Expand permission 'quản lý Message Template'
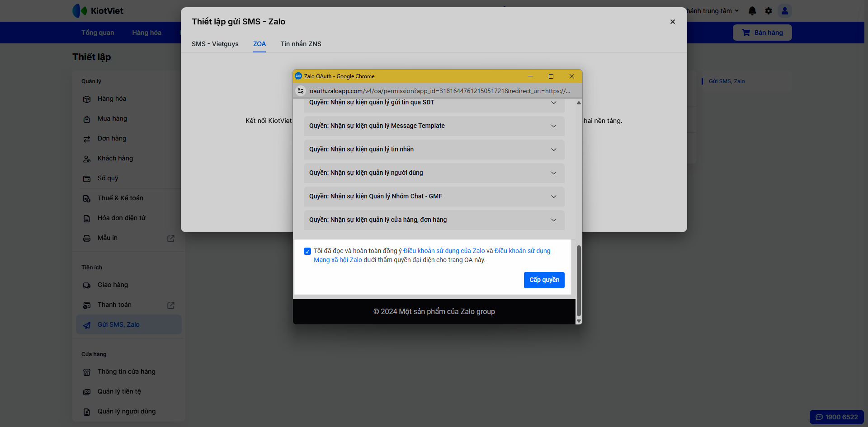This screenshot has width=868, height=427. tap(554, 126)
